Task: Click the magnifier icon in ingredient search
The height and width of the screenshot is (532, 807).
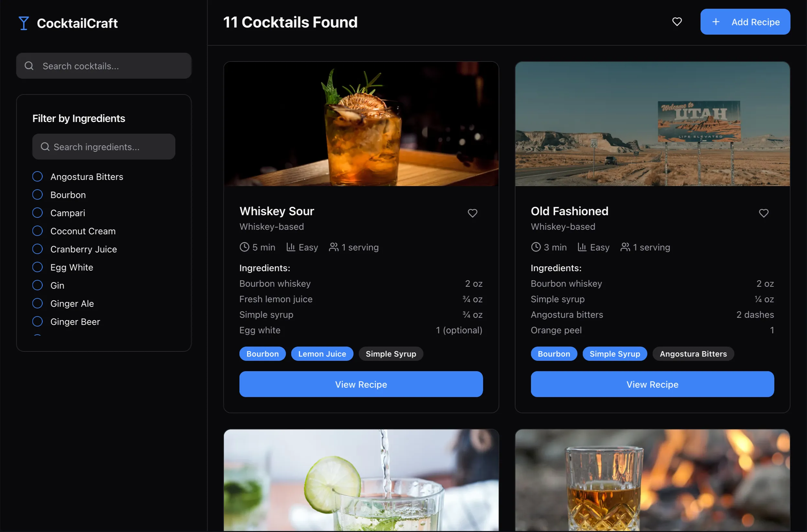Action: point(45,147)
